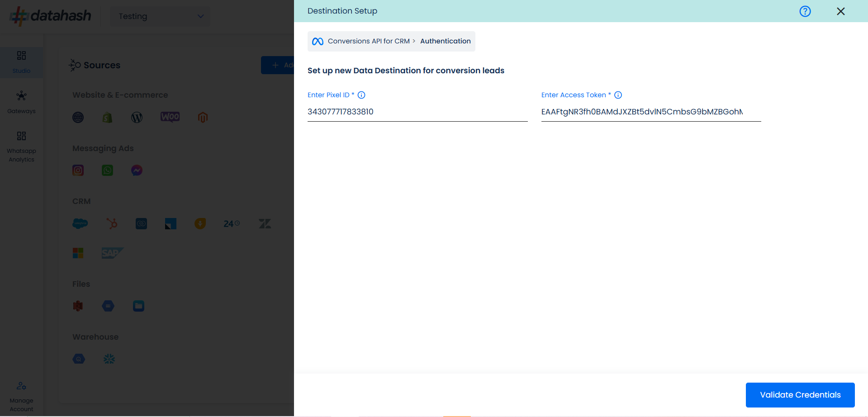Open Studio in the left sidebar
The height and width of the screenshot is (417, 868).
[x=21, y=62]
